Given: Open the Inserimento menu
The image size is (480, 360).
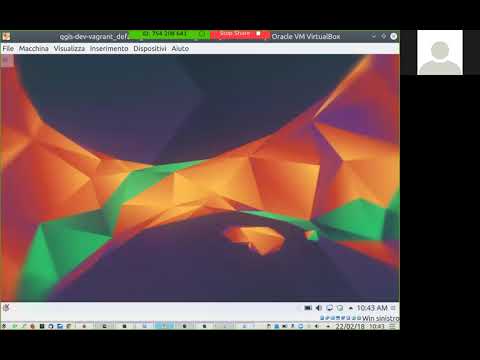Looking at the screenshot, I should (109, 49).
